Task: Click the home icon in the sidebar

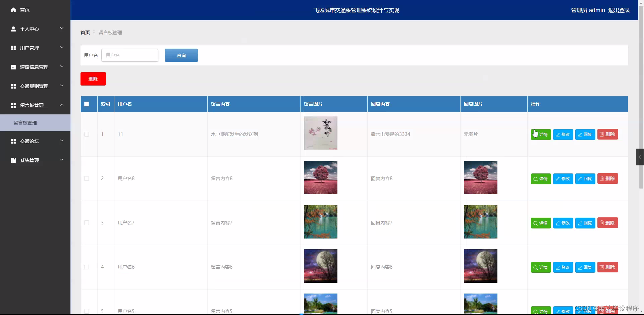Action: point(13,10)
